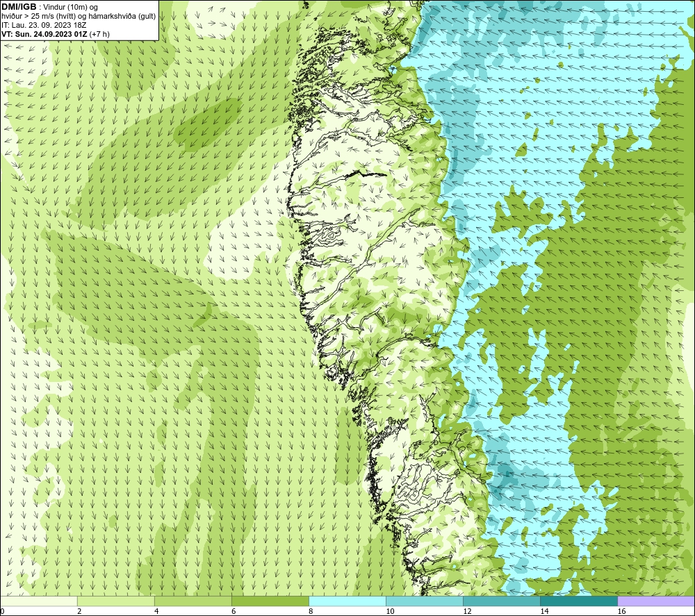
Task: Click the colorbar label 16
Action: click(621, 612)
